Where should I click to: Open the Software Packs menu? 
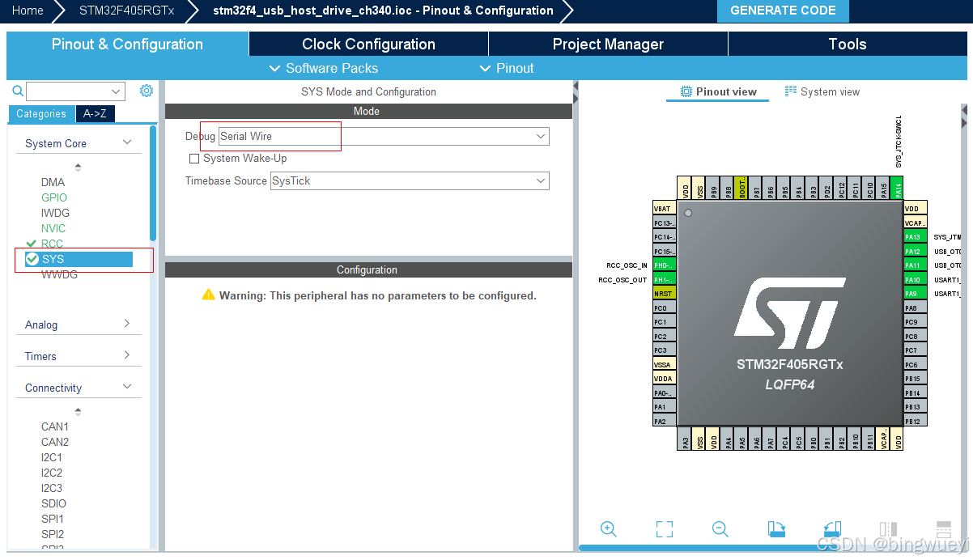click(x=323, y=68)
